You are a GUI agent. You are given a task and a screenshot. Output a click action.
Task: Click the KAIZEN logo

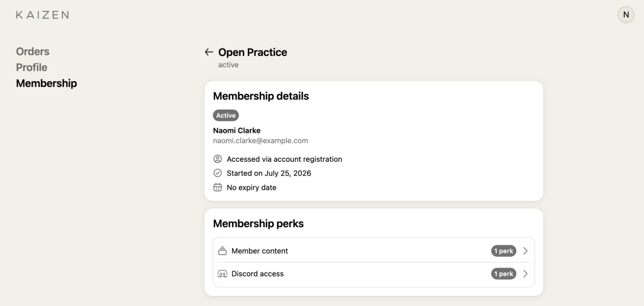pyautogui.click(x=42, y=15)
